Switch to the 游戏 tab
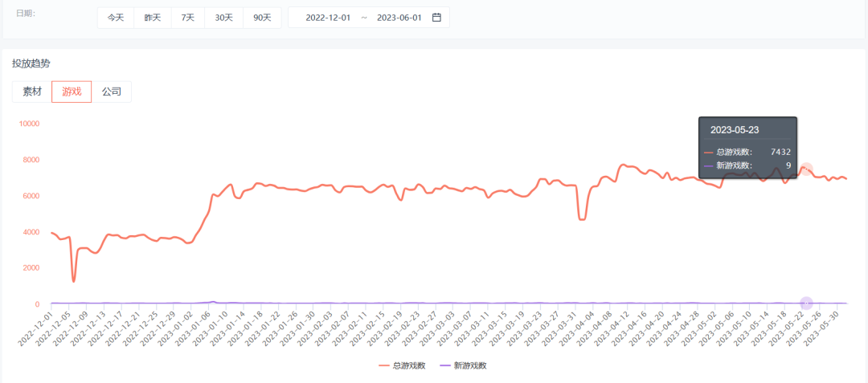This screenshot has width=868, height=383. point(72,92)
